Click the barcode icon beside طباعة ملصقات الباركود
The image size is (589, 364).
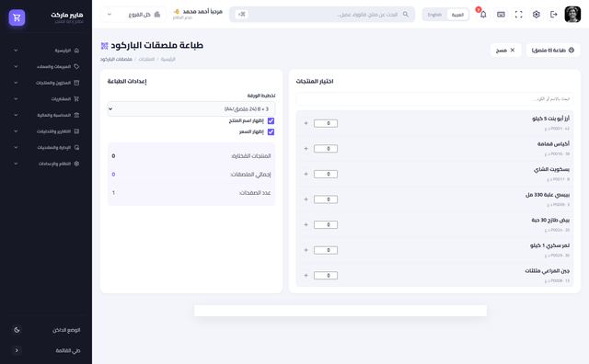click(104, 46)
